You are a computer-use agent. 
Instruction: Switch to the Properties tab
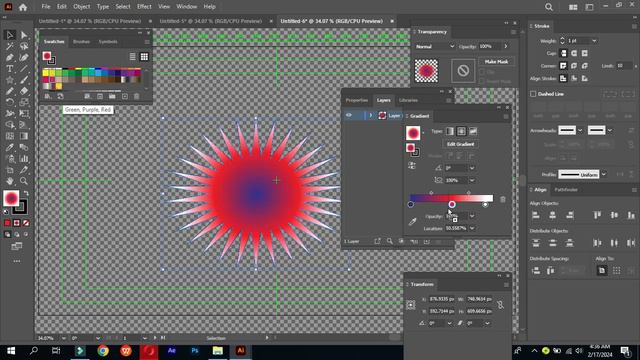click(357, 100)
